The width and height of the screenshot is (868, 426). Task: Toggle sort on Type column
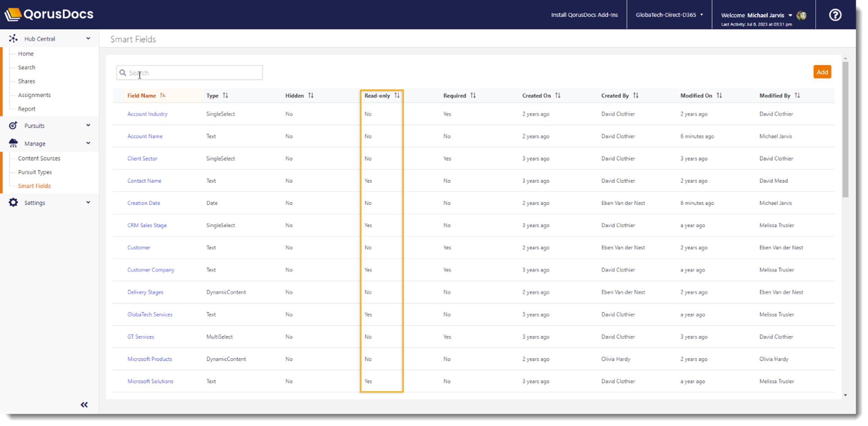(225, 95)
